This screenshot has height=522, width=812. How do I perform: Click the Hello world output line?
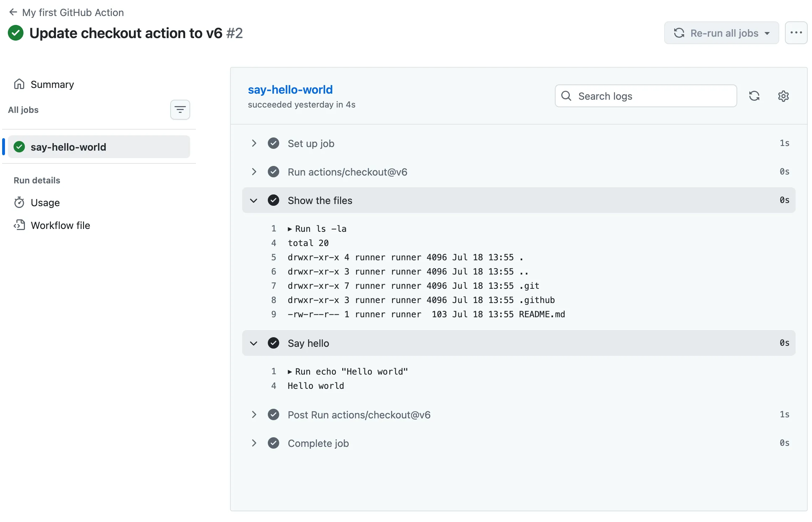point(316,386)
